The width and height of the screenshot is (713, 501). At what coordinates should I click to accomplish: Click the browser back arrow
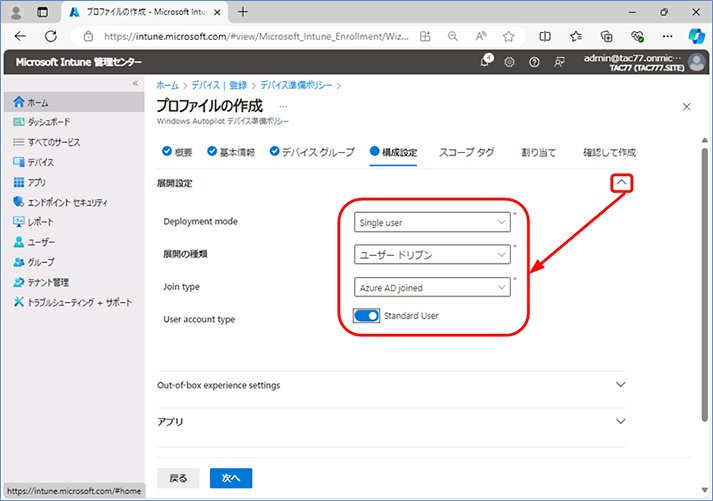click(x=20, y=36)
